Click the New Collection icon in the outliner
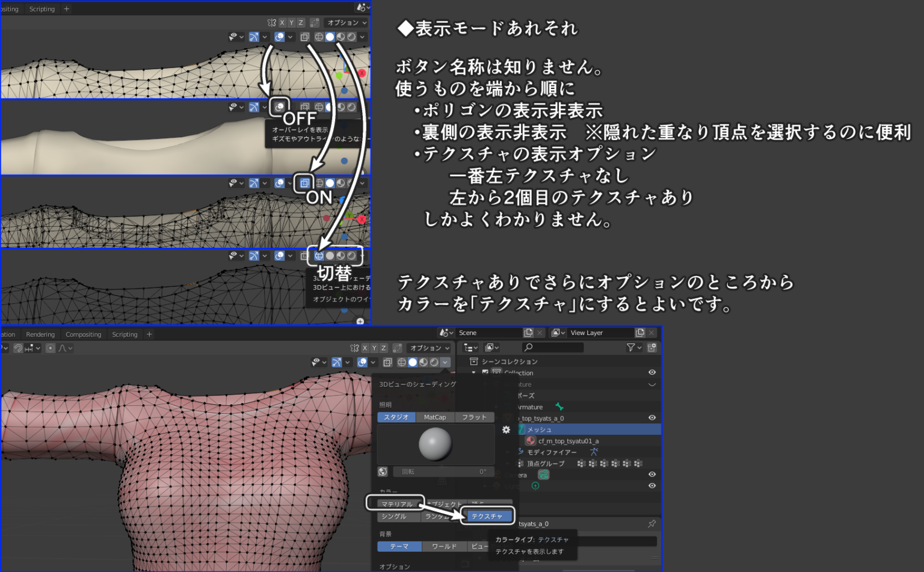 coord(651,348)
